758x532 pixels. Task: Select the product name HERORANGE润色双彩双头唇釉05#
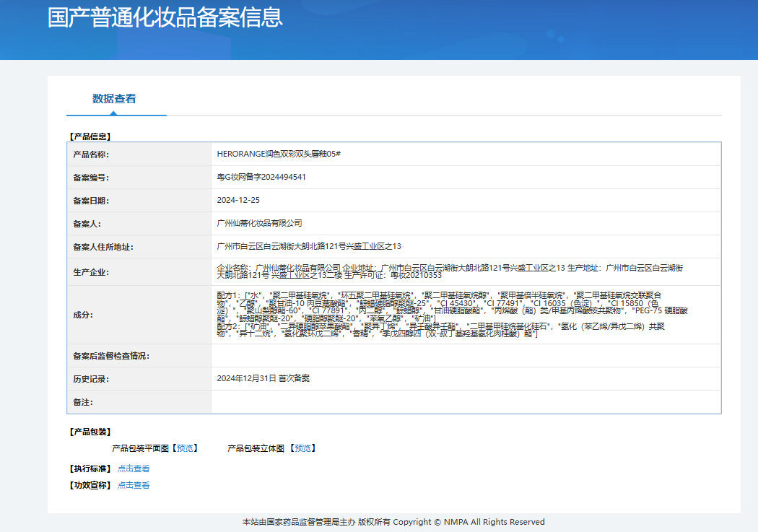[279, 154]
